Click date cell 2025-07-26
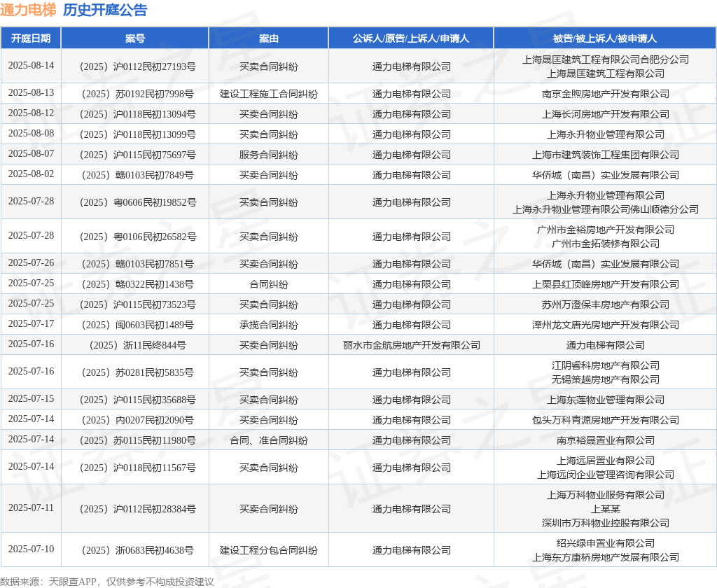Image resolution: width=717 pixels, height=588 pixels. 31,263
